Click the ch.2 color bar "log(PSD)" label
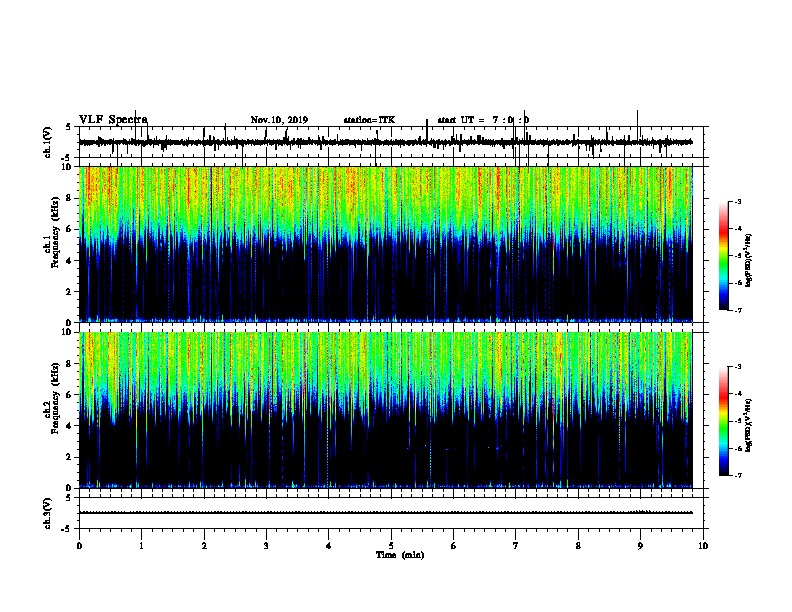The height and width of the screenshot is (612, 792). tap(748, 425)
